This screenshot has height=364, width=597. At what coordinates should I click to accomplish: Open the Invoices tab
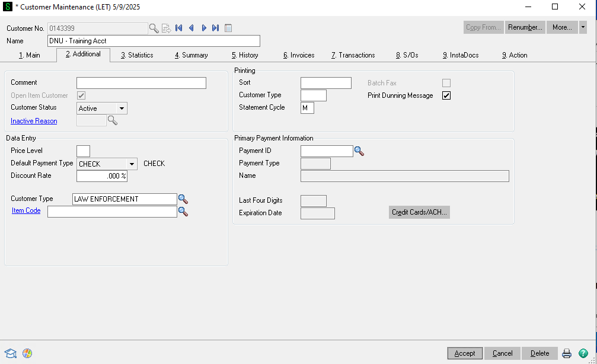tap(299, 55)
